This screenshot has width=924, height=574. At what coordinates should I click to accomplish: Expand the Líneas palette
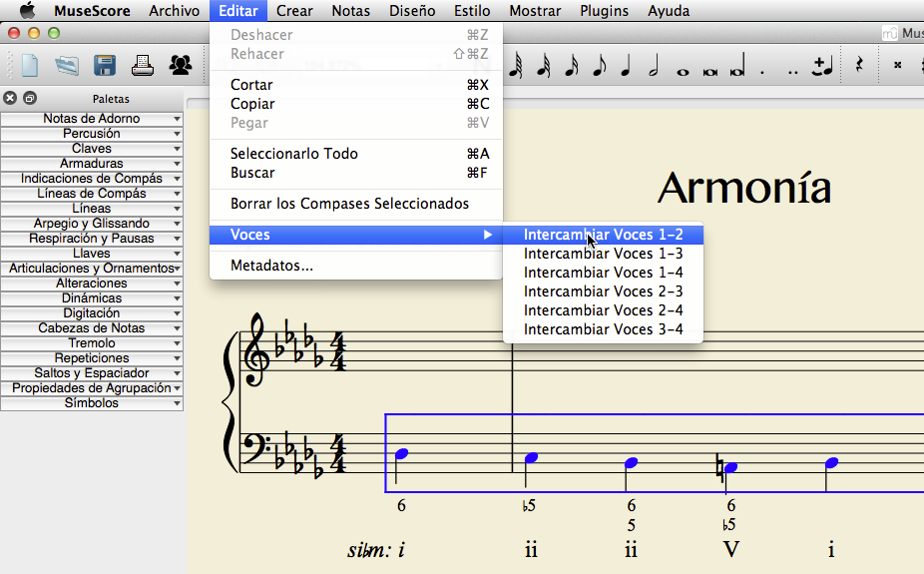[92, 208]
